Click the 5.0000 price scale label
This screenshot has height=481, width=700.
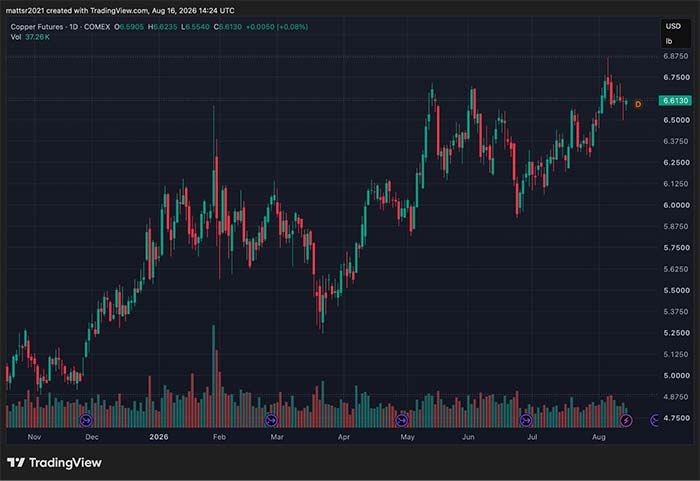[x=676, y=376]
